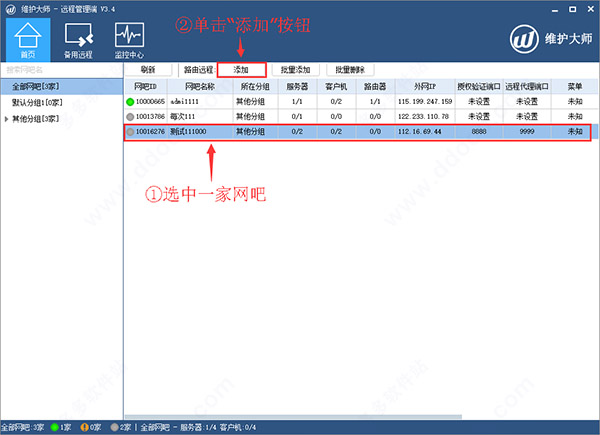
Task: Sort by the 网吧ID column header
Action: pos(146,86)
